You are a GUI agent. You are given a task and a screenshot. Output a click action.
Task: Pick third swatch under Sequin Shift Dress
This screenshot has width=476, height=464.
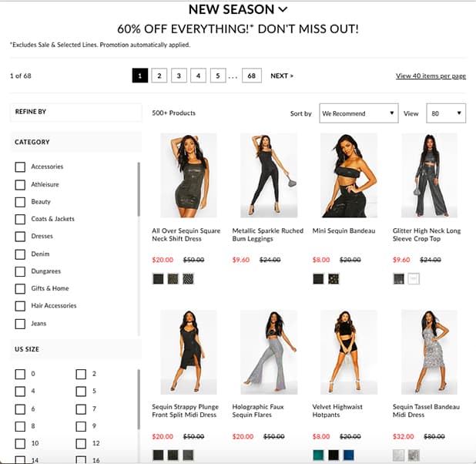point(188,279)
